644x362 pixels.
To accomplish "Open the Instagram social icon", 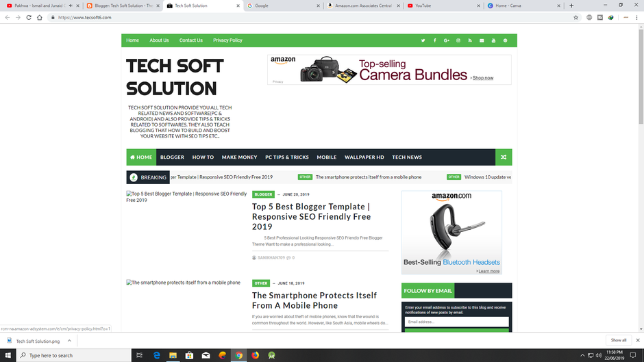I will tap(458, 40).
